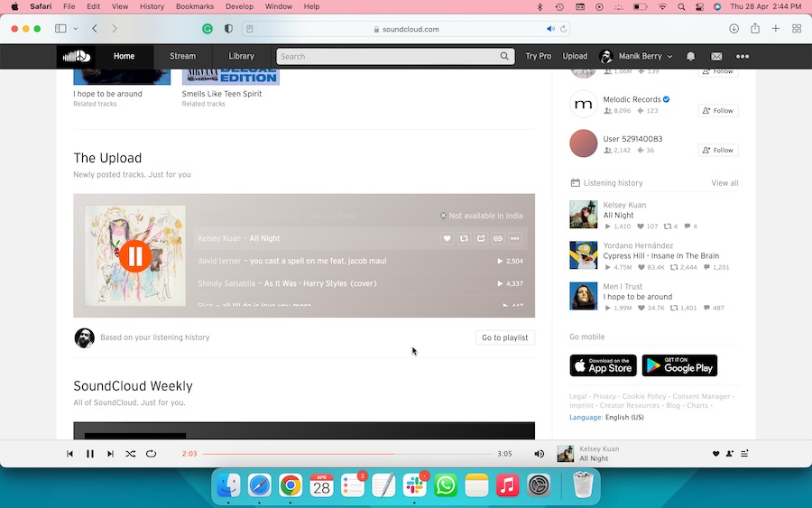Click the Go to playlist button
This screenshot has height=508, width=812.
coord(505,337)
